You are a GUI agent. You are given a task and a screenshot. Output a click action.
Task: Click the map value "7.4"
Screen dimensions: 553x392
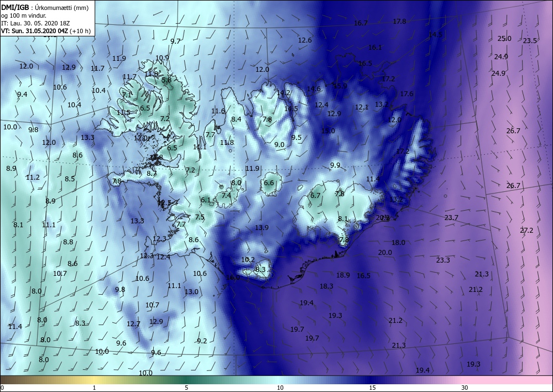click(226, 195)
